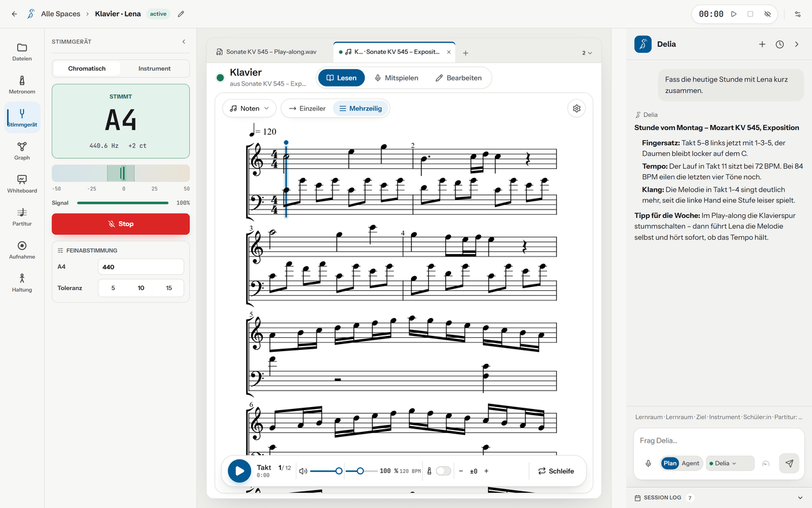Open the Dateien folder panel
Image resolution: width=812 pixels, height=508 pixels.
point(22,51)
